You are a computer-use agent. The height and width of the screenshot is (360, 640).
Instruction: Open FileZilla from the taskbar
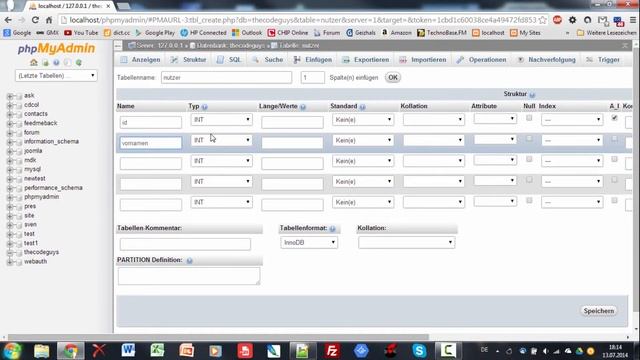pos(332,351)
